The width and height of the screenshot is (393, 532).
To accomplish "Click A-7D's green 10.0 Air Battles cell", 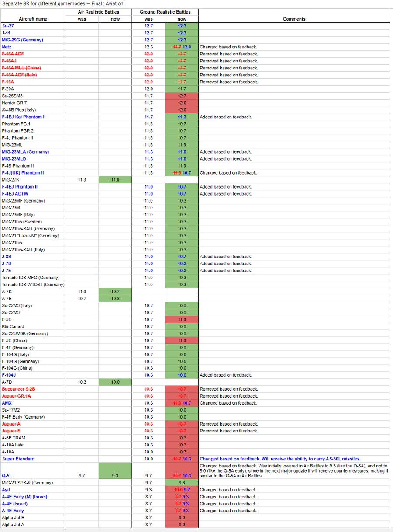I will pos(115,382).
